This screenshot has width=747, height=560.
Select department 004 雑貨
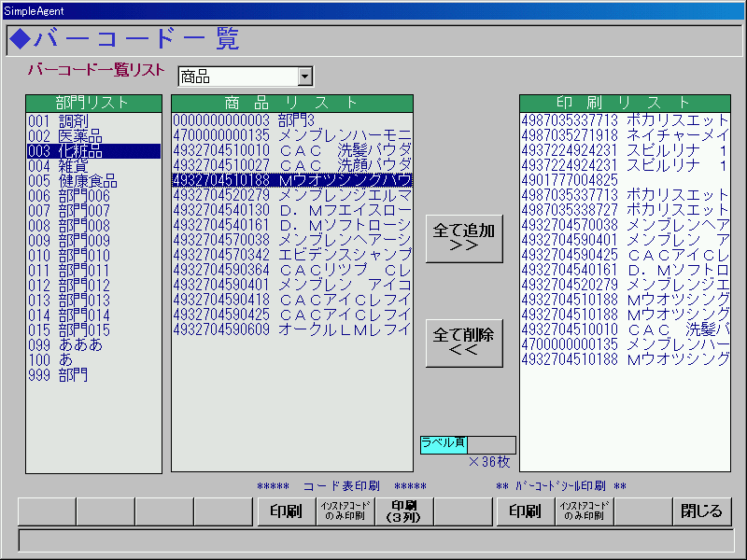(58, 166)
